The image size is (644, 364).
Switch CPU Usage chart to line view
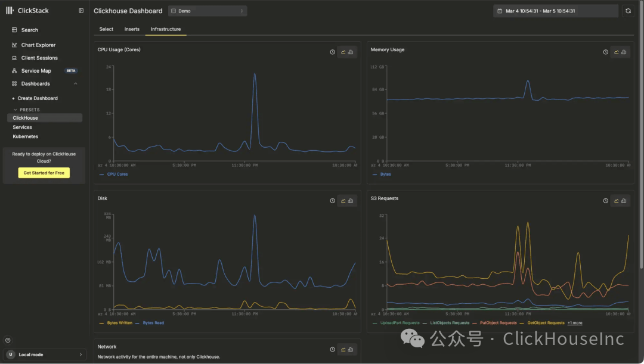pos(343,52)
